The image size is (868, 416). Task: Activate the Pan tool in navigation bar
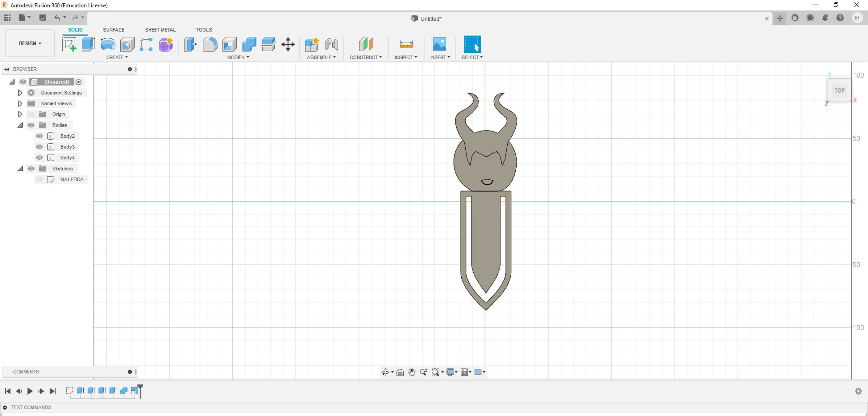[x=412, y=372]
